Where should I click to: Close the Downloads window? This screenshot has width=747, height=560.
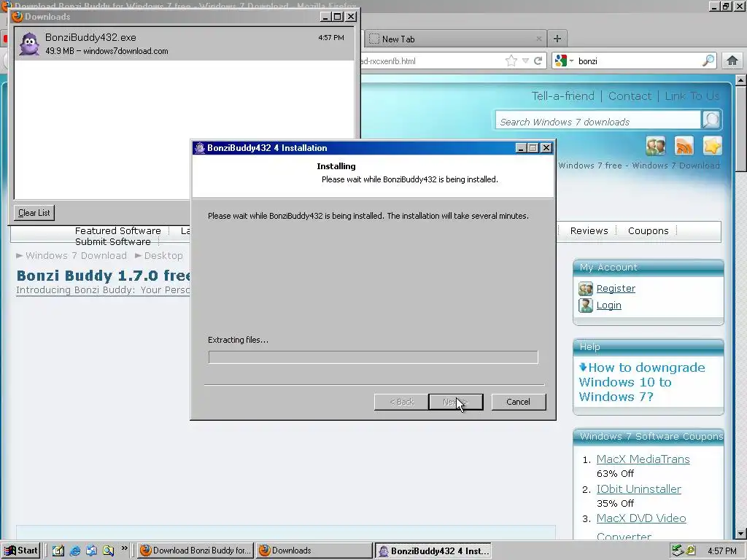pos(351,17)
